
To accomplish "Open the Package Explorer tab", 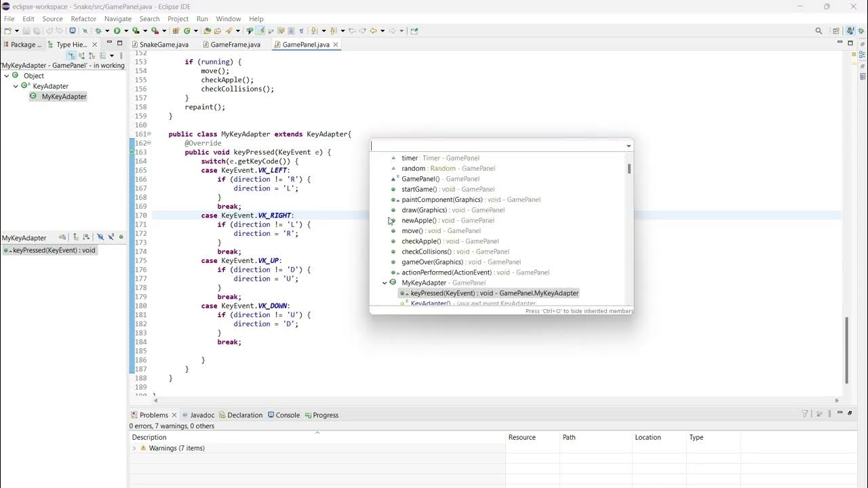I will 22,44.
